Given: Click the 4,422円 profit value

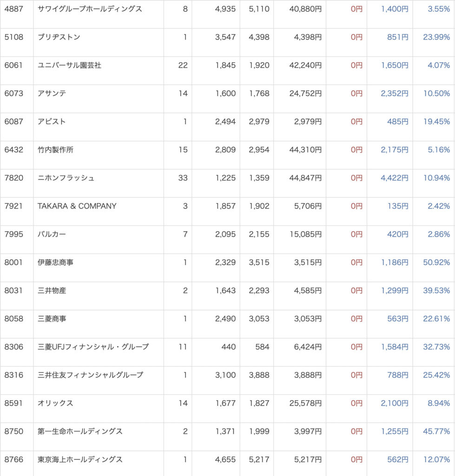Looking at the screenshot, I should 395,178.
